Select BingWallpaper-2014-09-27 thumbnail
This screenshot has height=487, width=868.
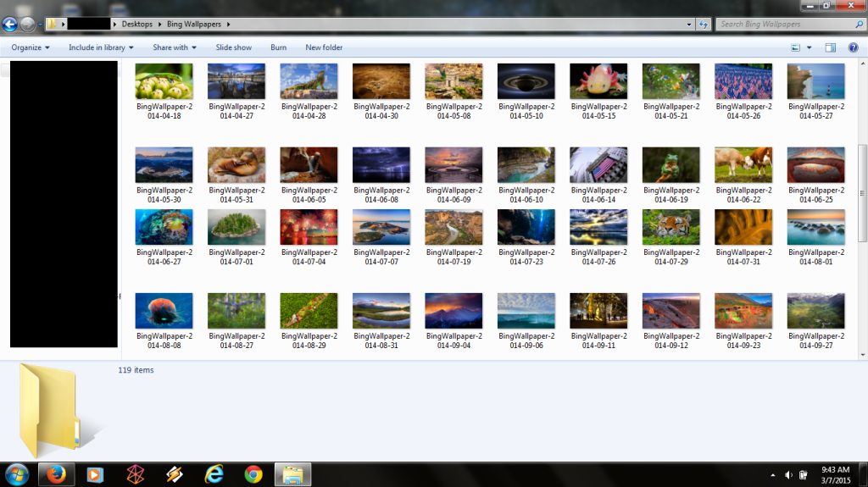point(816,311)
